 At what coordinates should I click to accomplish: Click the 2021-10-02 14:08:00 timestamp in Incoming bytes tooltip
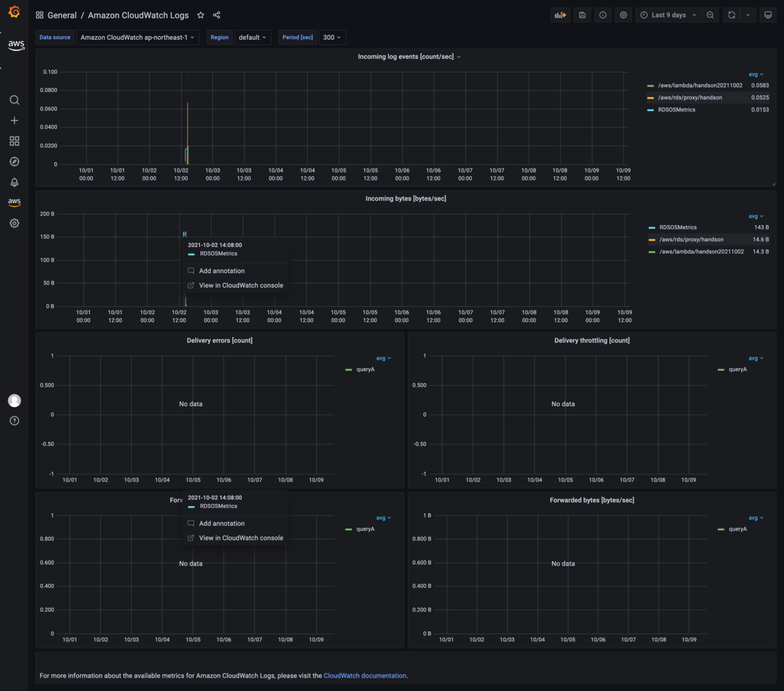pos(215,245)
